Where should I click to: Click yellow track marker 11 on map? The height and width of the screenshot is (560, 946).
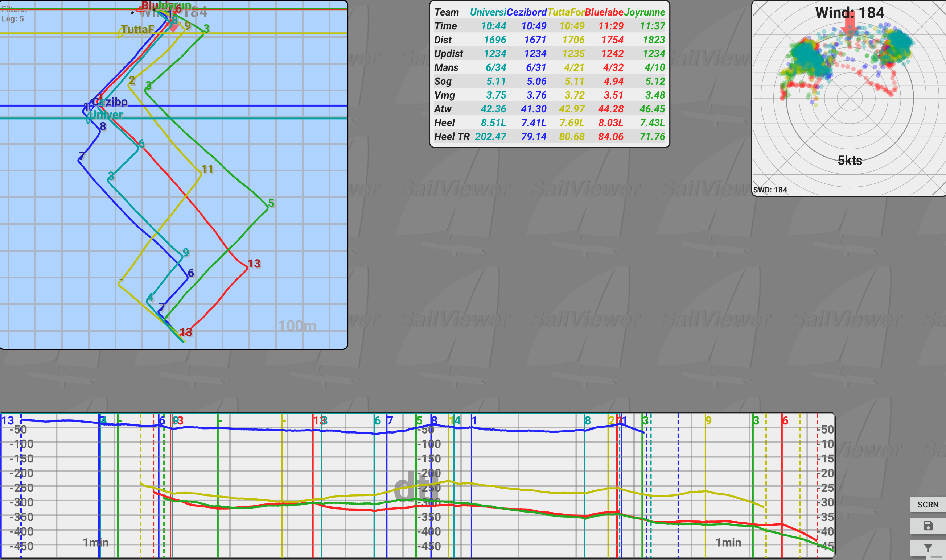pyautogui.click(x=207, y=169)
